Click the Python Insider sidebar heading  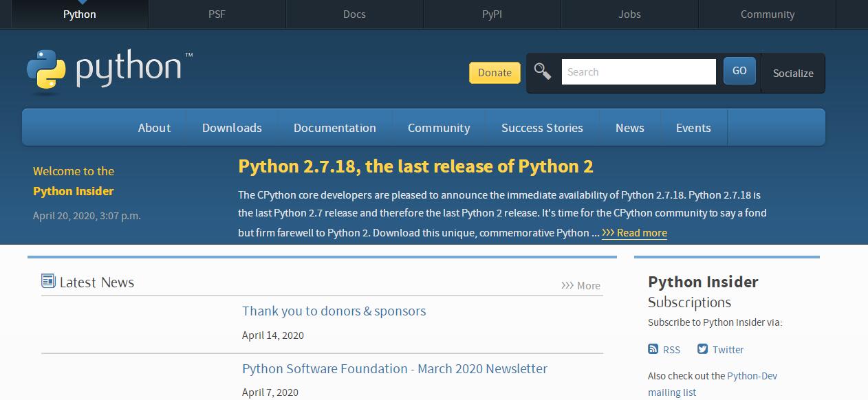click(x=703, y=282)
